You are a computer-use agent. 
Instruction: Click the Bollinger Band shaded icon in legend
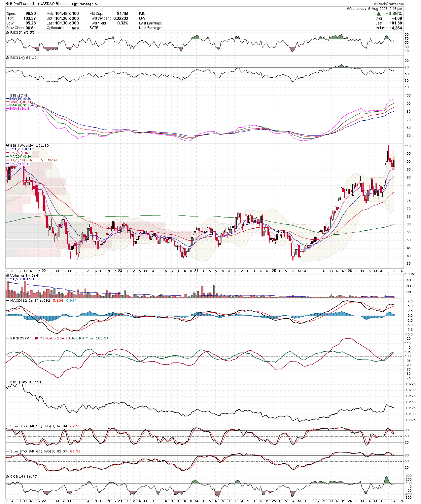8,160
